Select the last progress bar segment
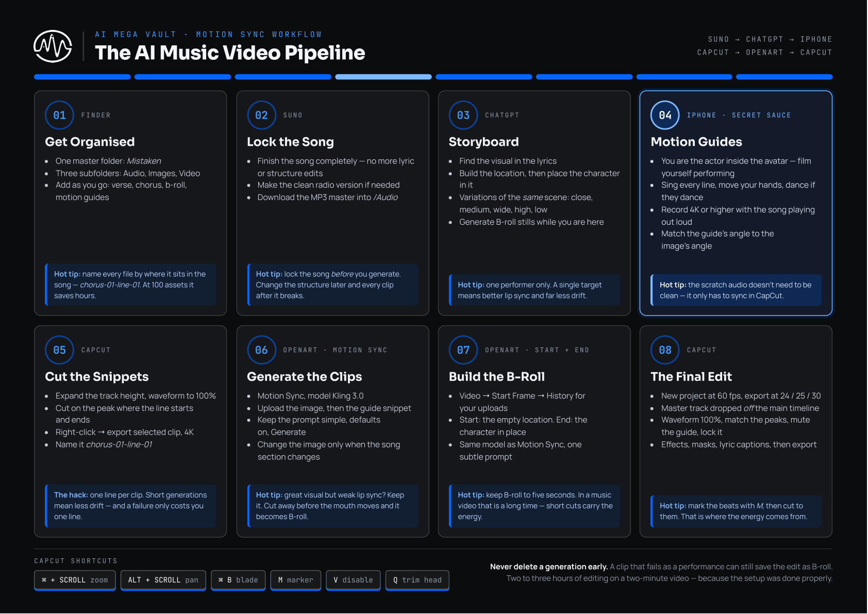 [784, 77]
